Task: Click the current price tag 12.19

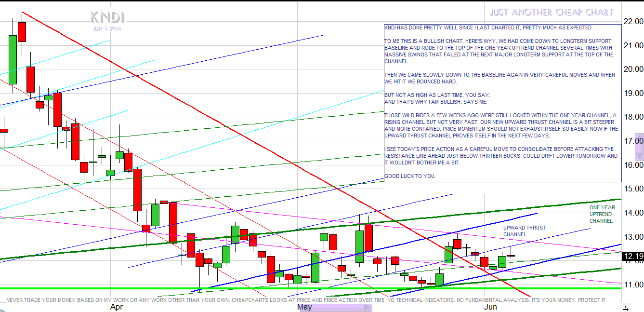Action: coord(632,257)
